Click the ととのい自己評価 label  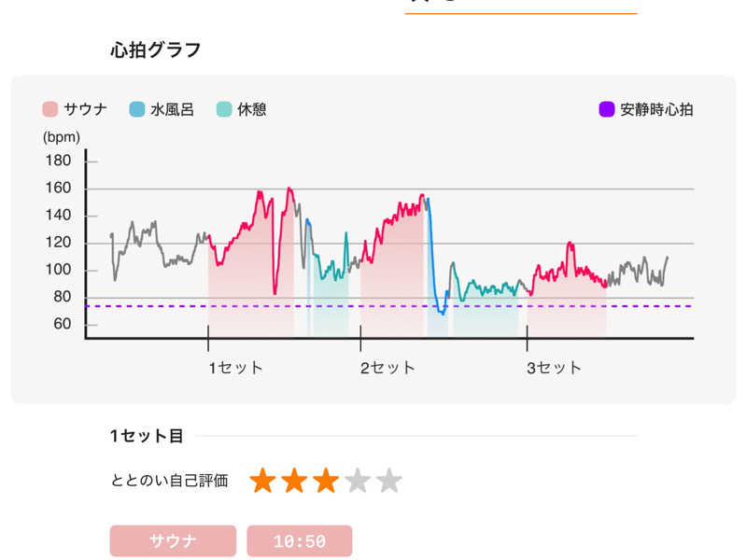[x=169, y=482]
